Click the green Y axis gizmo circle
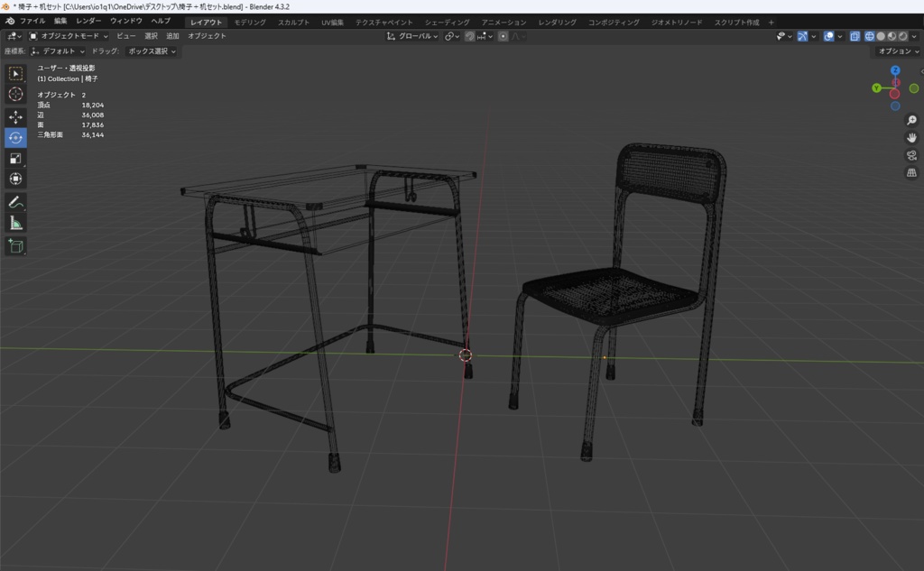This screenshot has height=571, width=924. pos(876,88)
